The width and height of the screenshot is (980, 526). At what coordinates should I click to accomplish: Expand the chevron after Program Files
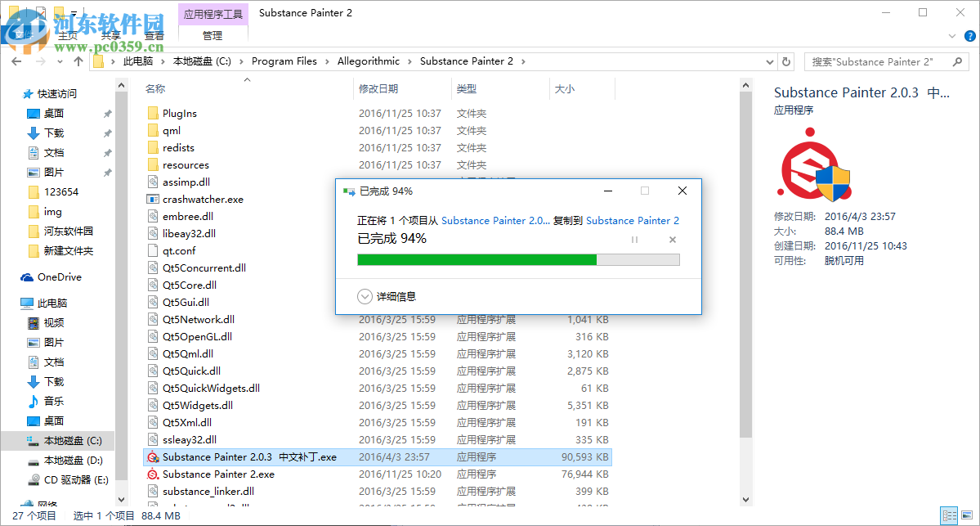coord(327,61)
